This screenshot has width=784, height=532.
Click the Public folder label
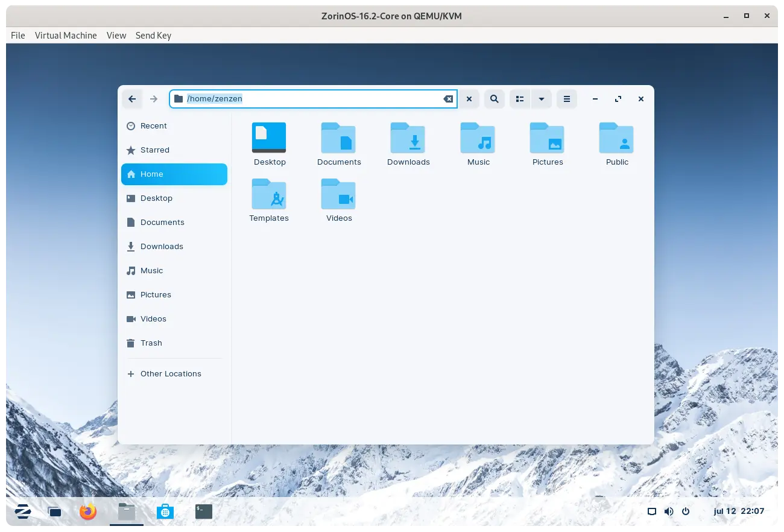pos(617,162)
